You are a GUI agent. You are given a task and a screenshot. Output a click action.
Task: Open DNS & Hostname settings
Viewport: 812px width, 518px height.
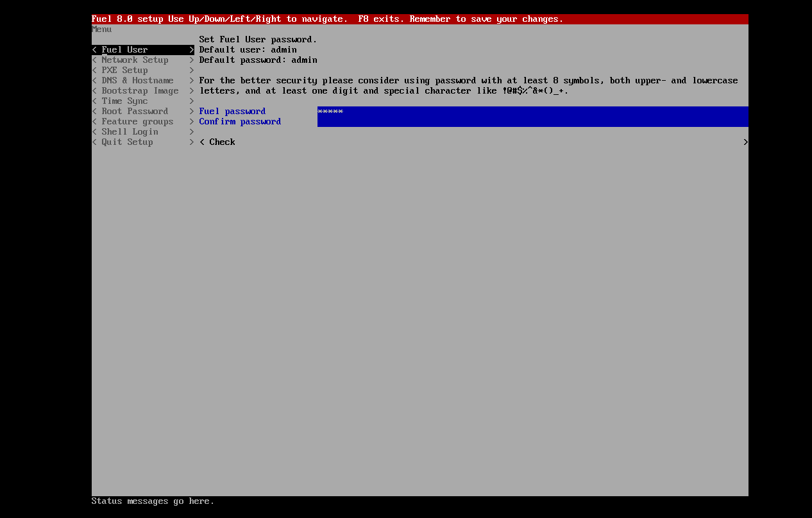pyautogui.click(x=142, y=81)
